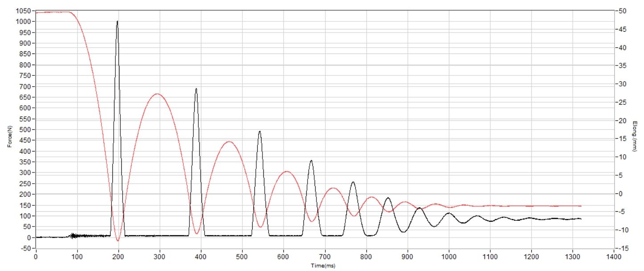Pick the third black force peak near 490 N

pos(260,131)
